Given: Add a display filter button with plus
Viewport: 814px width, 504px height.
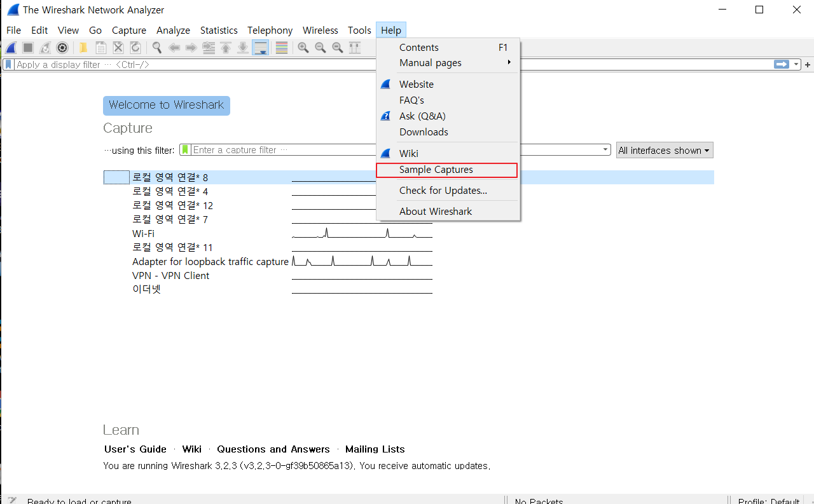Looking at the screenshot, I should (x=808, y=64).
